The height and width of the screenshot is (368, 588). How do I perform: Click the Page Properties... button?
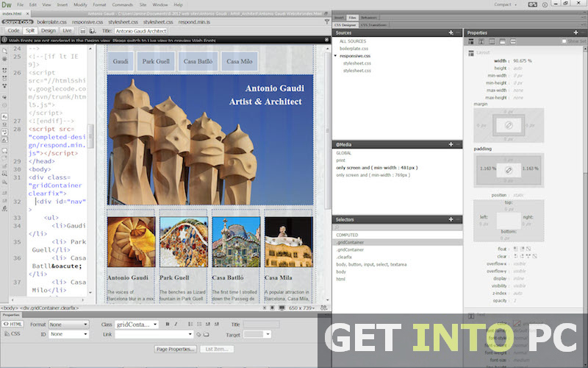coord(176,349)
